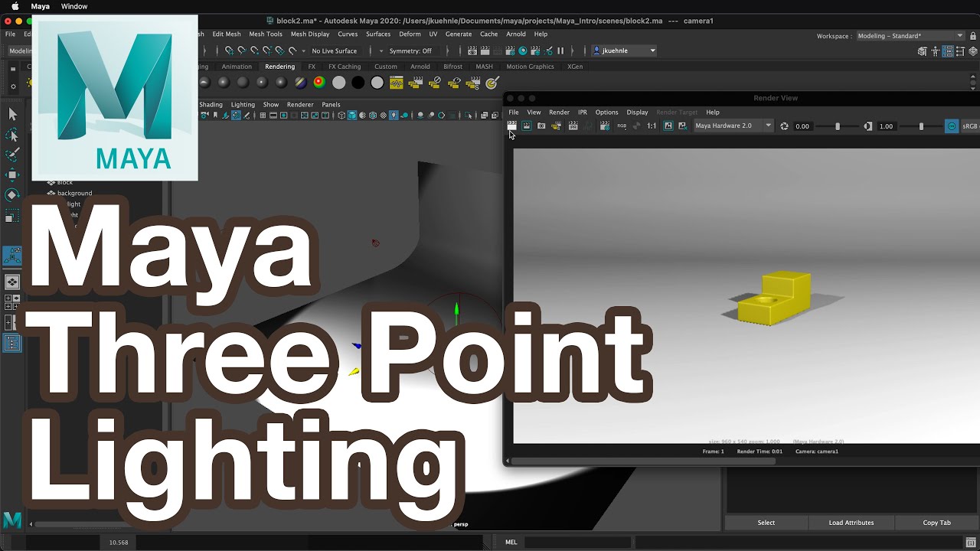Open the Edit Mesh menu in Maya
The width and height of the screenshot is (980, 551).
[226, 34]
